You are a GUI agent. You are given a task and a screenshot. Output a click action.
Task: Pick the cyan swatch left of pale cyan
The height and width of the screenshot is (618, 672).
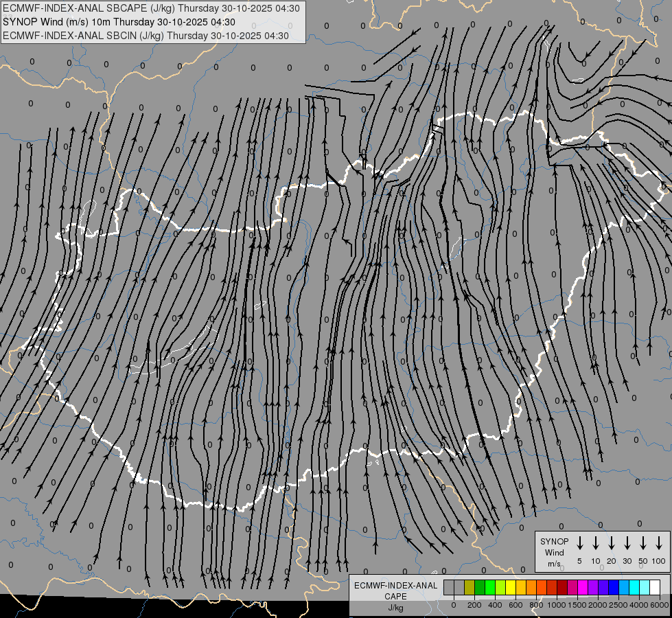(634, 587)
